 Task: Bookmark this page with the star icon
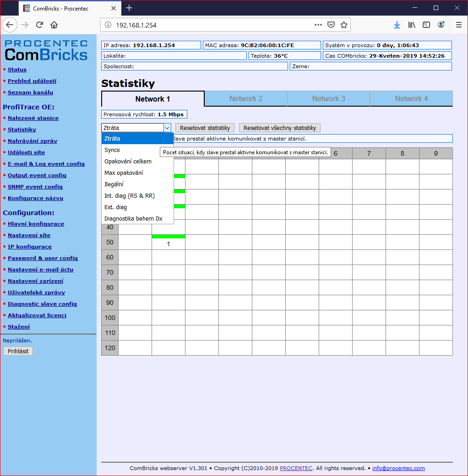click(344, 25)
